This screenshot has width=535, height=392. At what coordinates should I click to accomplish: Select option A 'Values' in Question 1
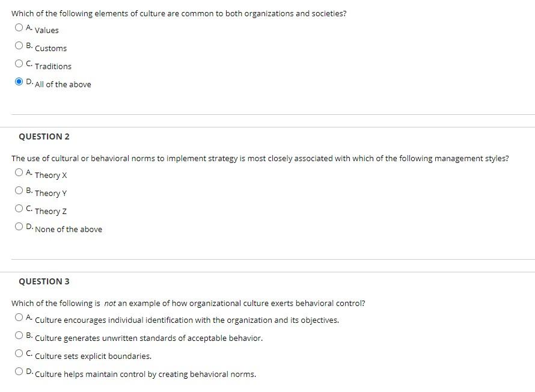[x=19, y=27]
